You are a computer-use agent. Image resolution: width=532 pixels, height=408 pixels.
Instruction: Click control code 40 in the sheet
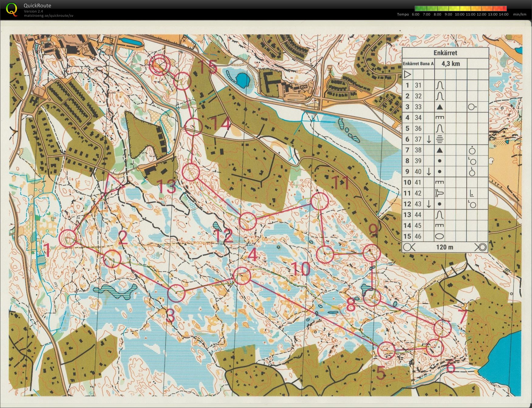coord(418,172)
